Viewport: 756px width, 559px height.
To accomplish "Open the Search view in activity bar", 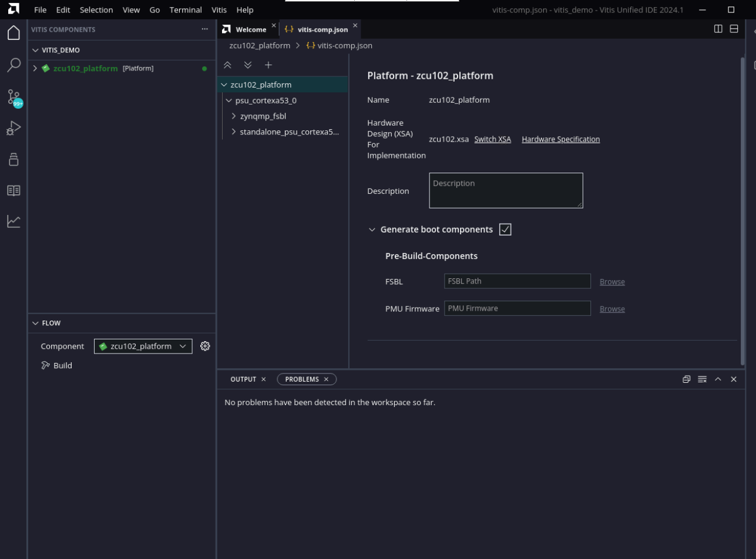I will pos(14,65).
